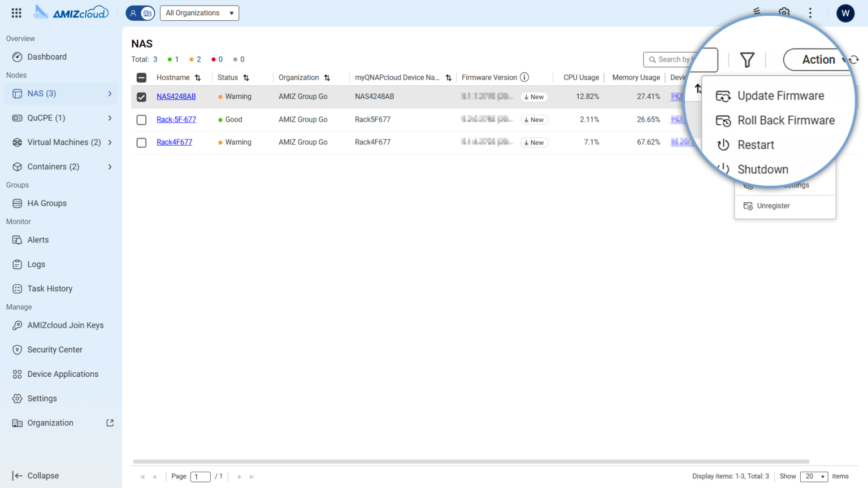Image resolution: width=868 pixels, height=488 pixels.
Task: Open the app launcher grid
Action: tap(16, 12)
